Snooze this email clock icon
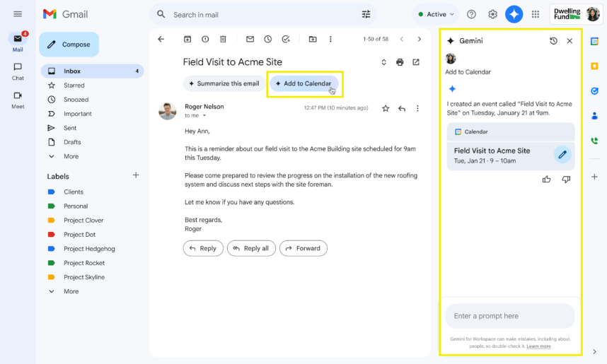 pos(268,39)
